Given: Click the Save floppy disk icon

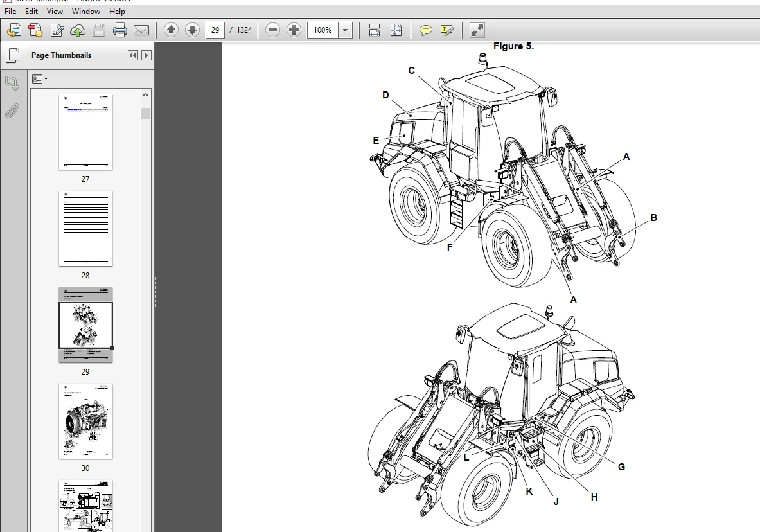Looking at the screenshot, I should 99,30.
